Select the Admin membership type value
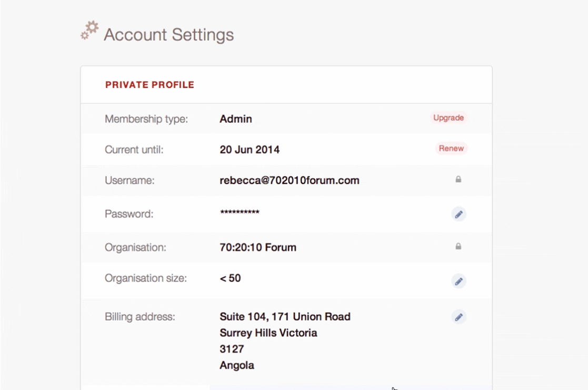 (x=235, y=119)
